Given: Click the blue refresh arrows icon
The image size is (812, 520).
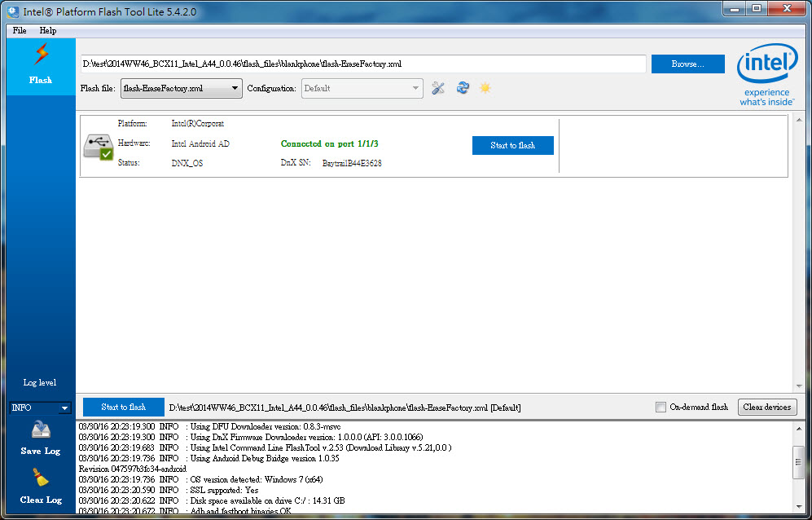Looking at the screenshot, I should [462, 88].
